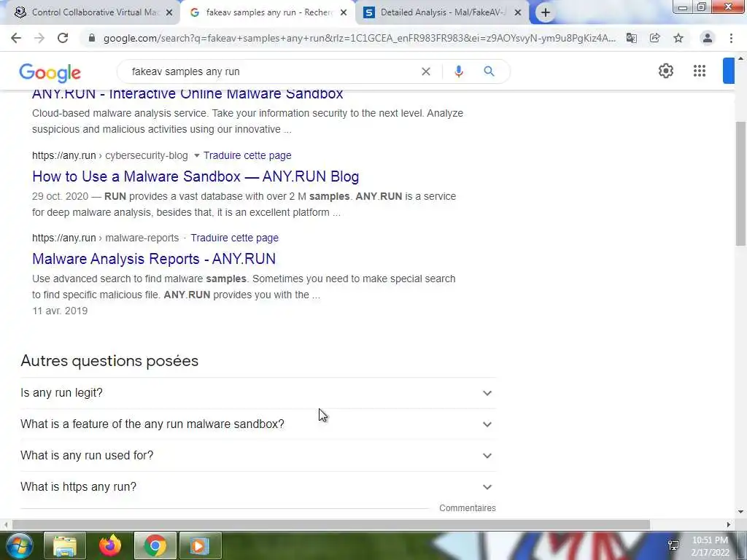747x560 pixels.
Task: Go to Google homepage via logo
Action: tap(50, 72)
